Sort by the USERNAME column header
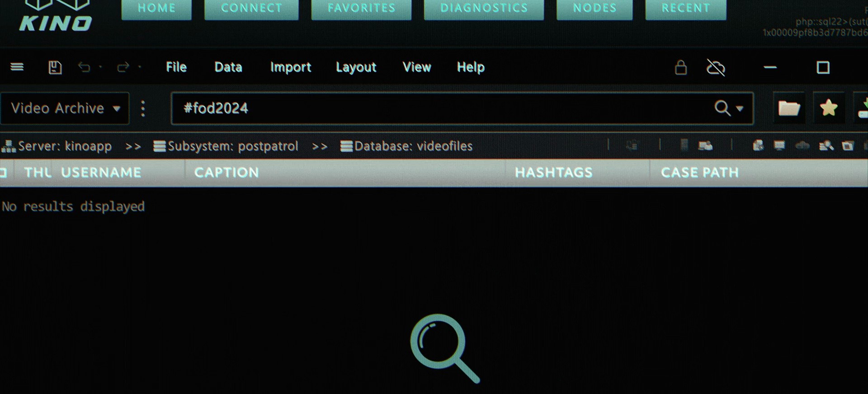Image resolution: width=868 pixels, height=394 pixels. pos(101,172)
